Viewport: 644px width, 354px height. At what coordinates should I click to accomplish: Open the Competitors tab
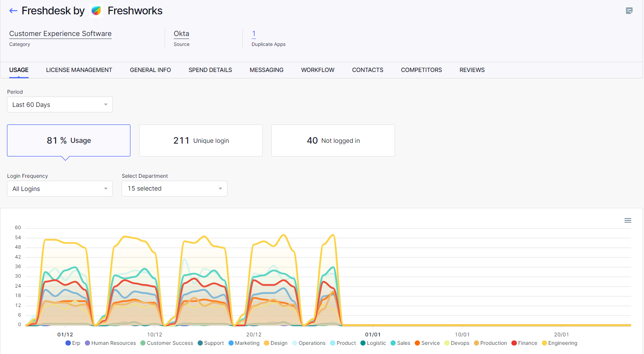421,70
